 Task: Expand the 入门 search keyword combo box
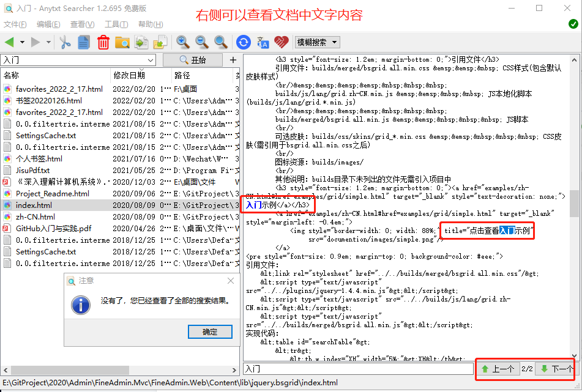point(151,60)
